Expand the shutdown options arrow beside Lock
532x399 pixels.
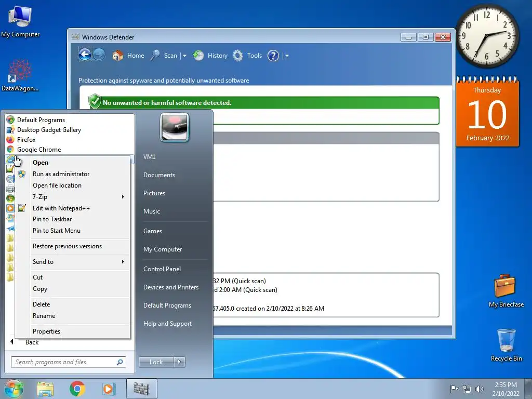[179, 362]
